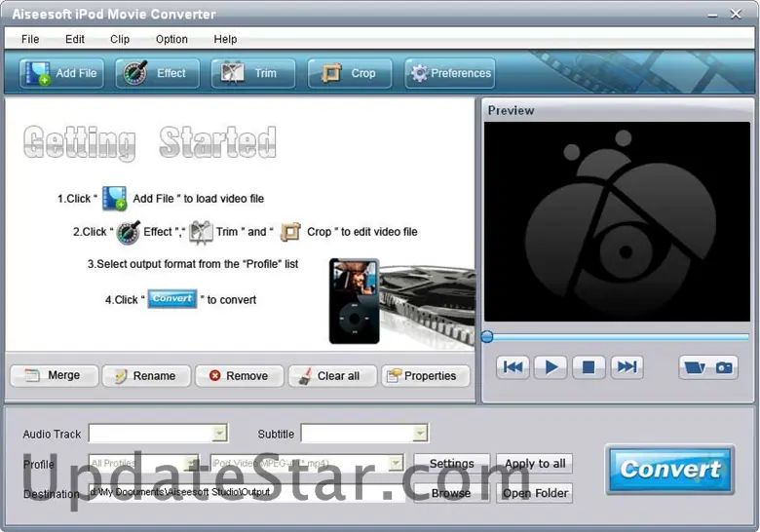The height and width of the screenshot is (532, 760).
Task: Click the Crop icon in step 2
Action: click(x=290, y=232)
